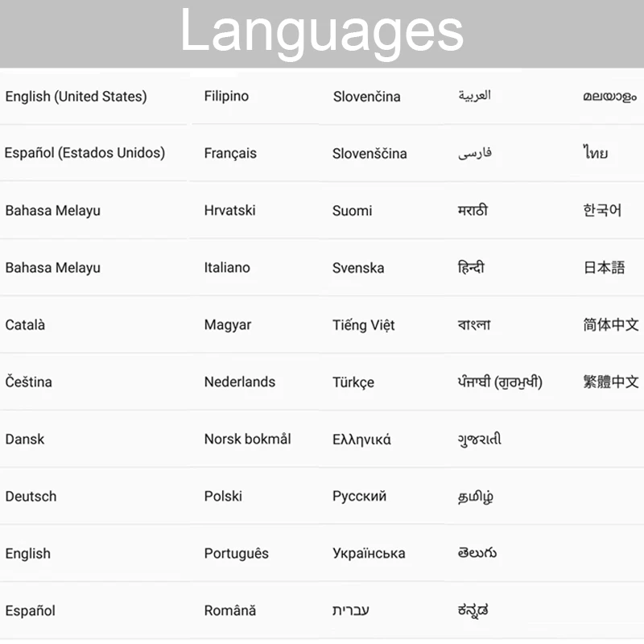The image size is (644, 644).
Task: Select Polski language
Action: [x=223, y=496]
